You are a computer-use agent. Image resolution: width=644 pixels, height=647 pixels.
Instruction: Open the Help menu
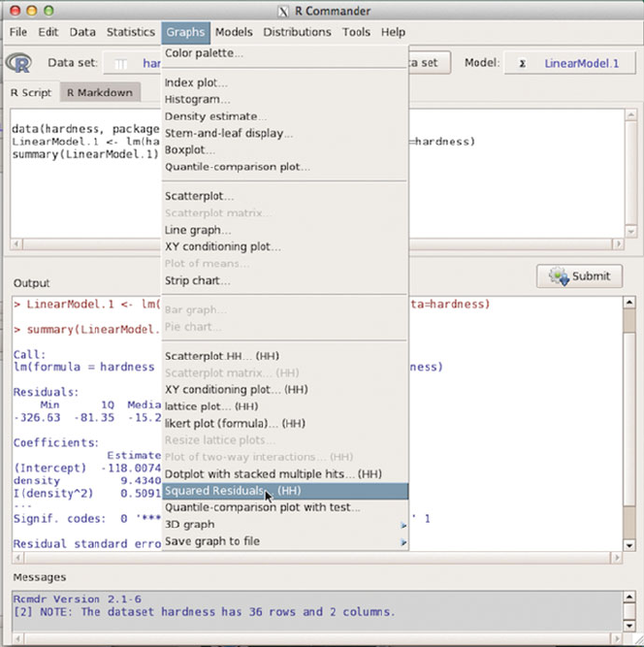(393, 32)
